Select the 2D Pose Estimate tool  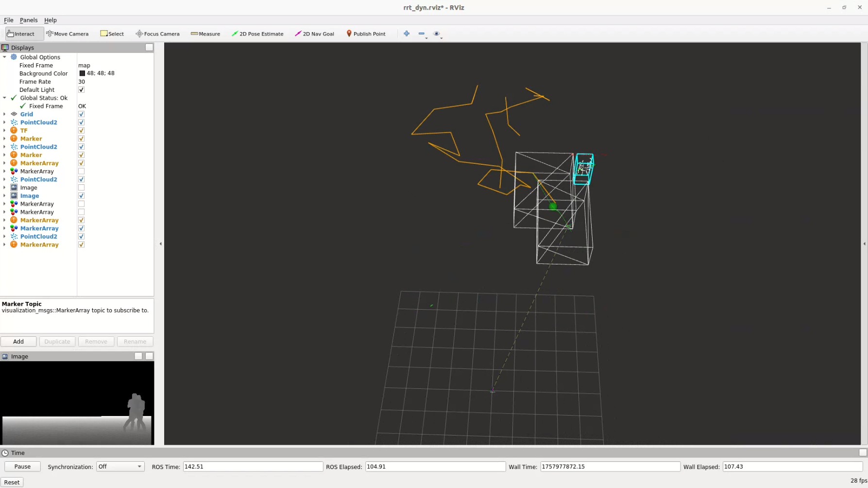click(257, 34)
